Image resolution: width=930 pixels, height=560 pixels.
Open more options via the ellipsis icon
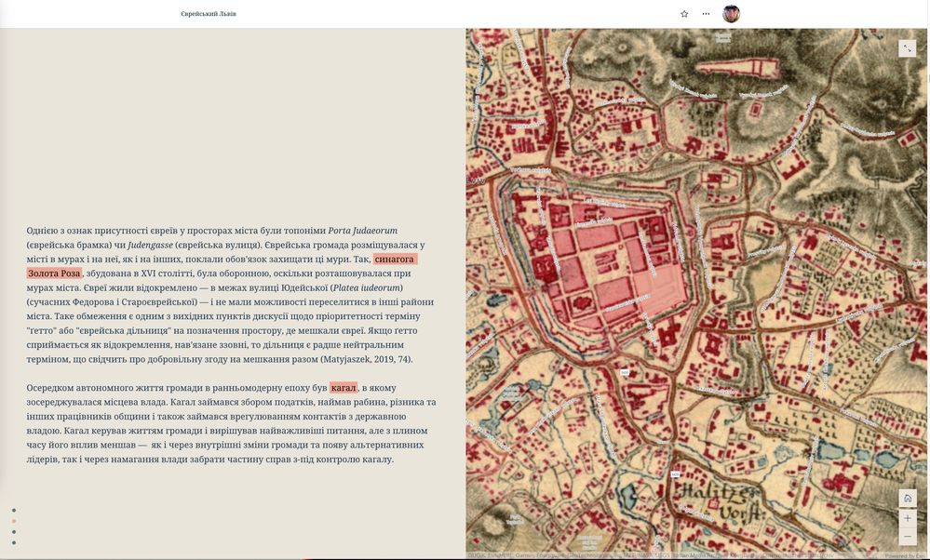[706, 14]
